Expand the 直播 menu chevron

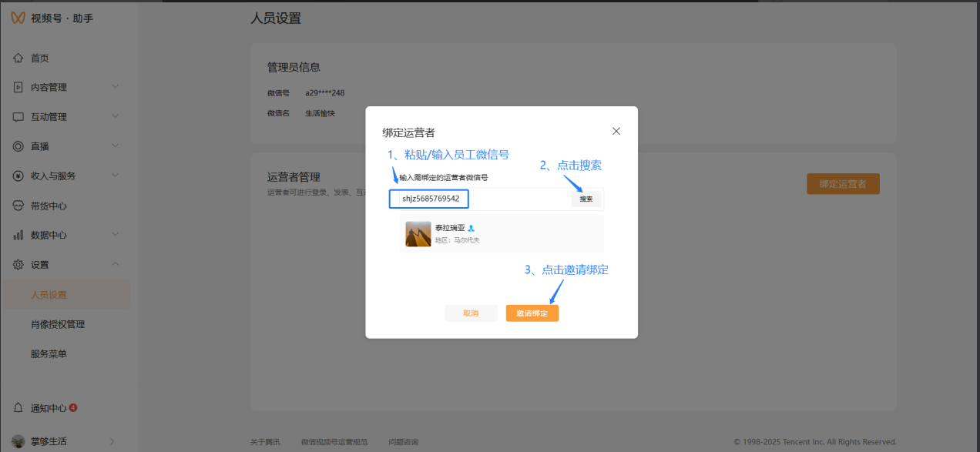116,146
